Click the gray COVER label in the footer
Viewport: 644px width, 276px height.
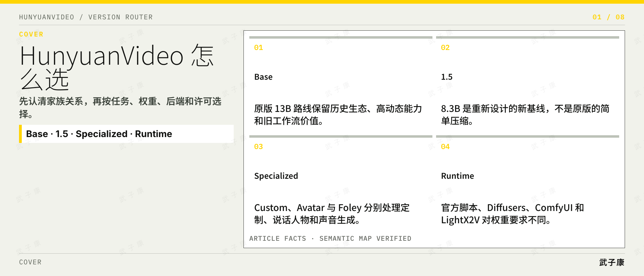point(30,262)
